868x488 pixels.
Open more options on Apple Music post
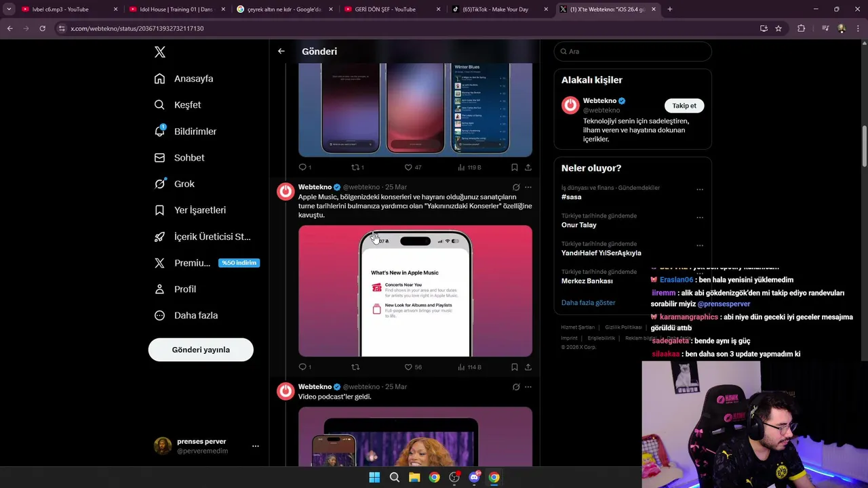coord(528,187)
